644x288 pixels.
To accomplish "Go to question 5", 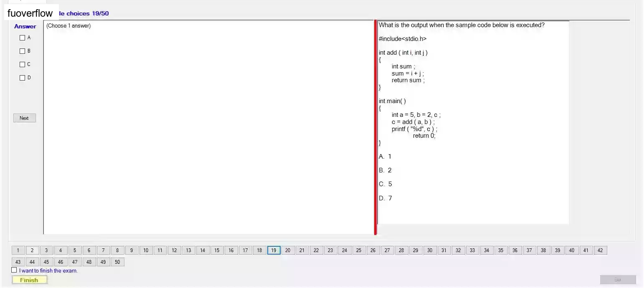I will (x=75, y=250).
